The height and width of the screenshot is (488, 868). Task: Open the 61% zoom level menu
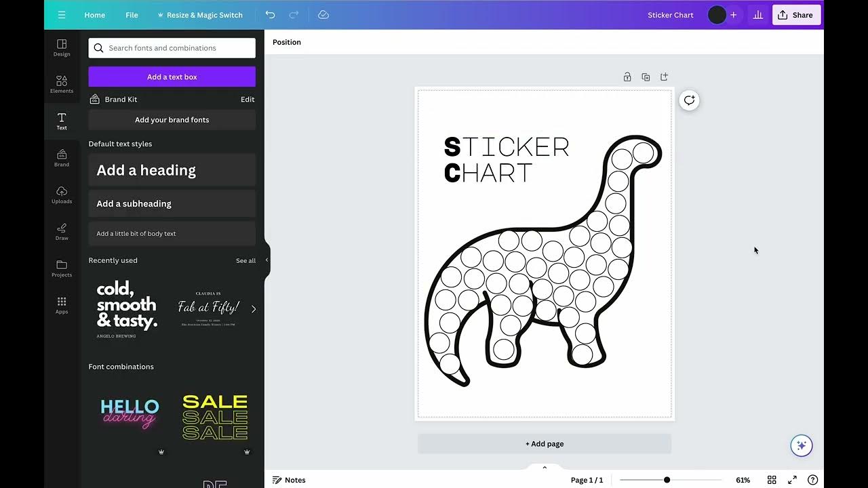pyautogui.click(x=743, y=480)
